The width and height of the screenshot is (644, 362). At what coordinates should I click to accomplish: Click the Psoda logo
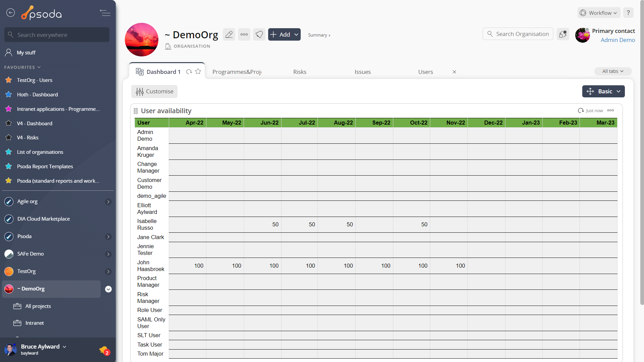[42, 13]
